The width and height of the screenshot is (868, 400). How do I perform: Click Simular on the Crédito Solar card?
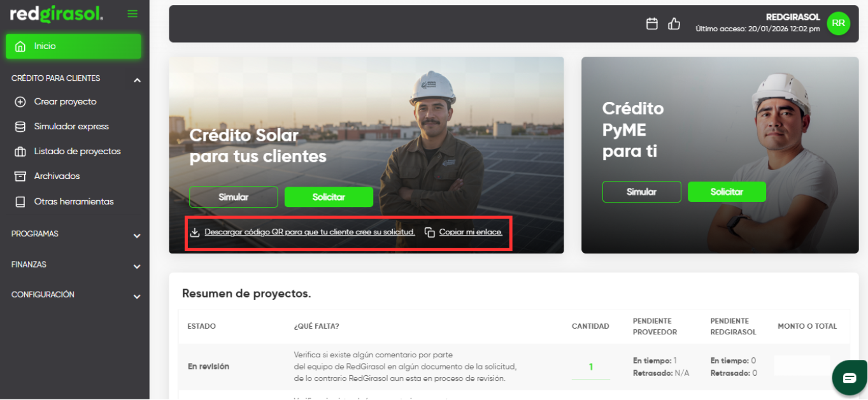(234, 197)
